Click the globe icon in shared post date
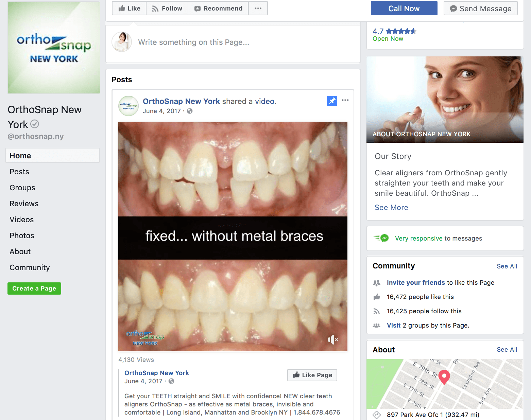This screenshot has width=531, height=420. (x=171, y=381)
